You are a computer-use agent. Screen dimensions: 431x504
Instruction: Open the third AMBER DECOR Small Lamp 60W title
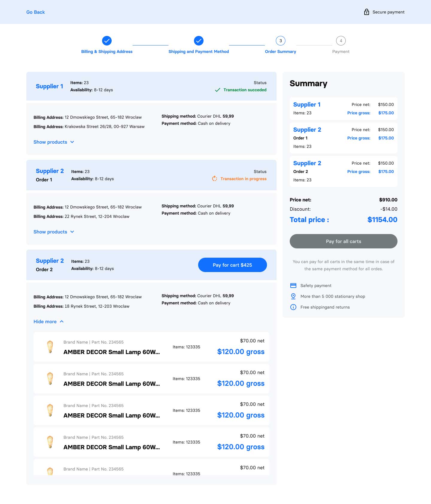[112, 416]
